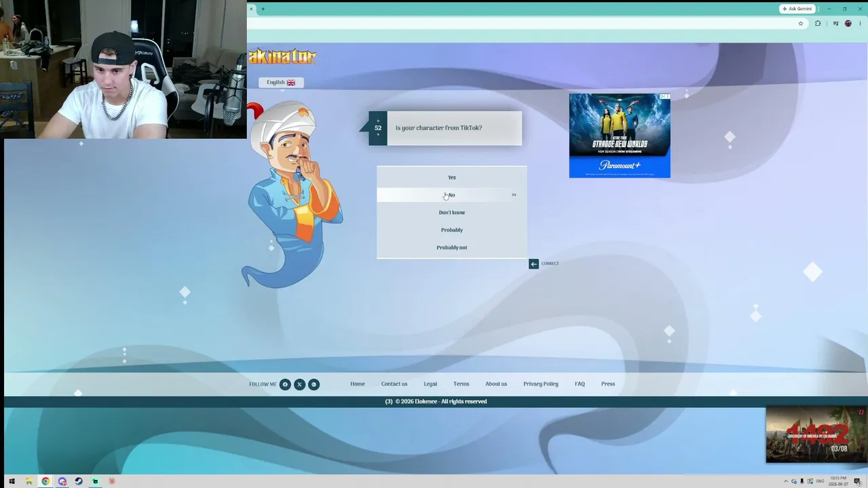Viewport: 868px width, 488px height.
Task: Open the About us footer link
Action: point(496,384)
